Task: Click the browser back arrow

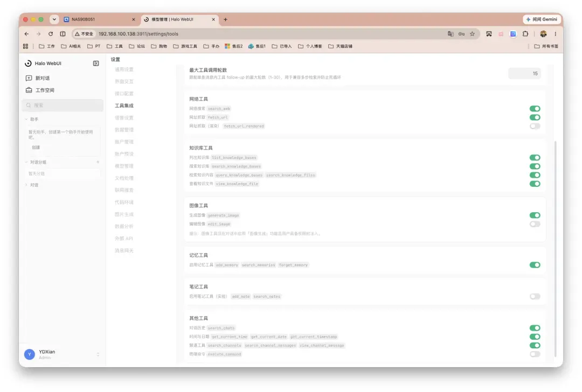Action: [26, 34]
